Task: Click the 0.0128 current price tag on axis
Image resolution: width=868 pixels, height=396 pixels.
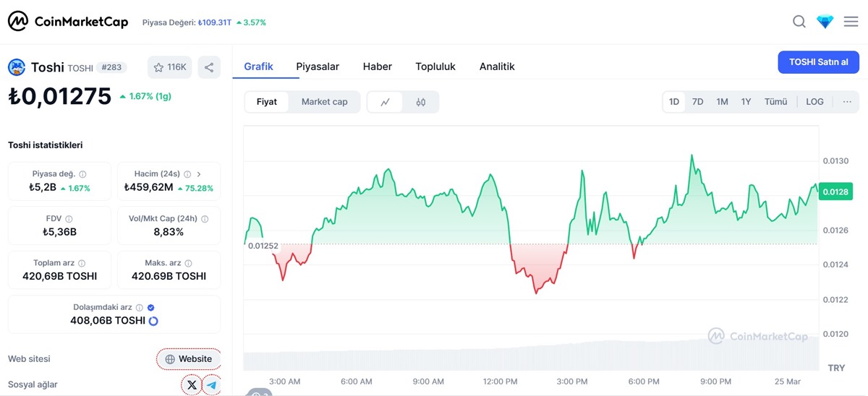Action: pyautogui.click(x=835, y=191)
